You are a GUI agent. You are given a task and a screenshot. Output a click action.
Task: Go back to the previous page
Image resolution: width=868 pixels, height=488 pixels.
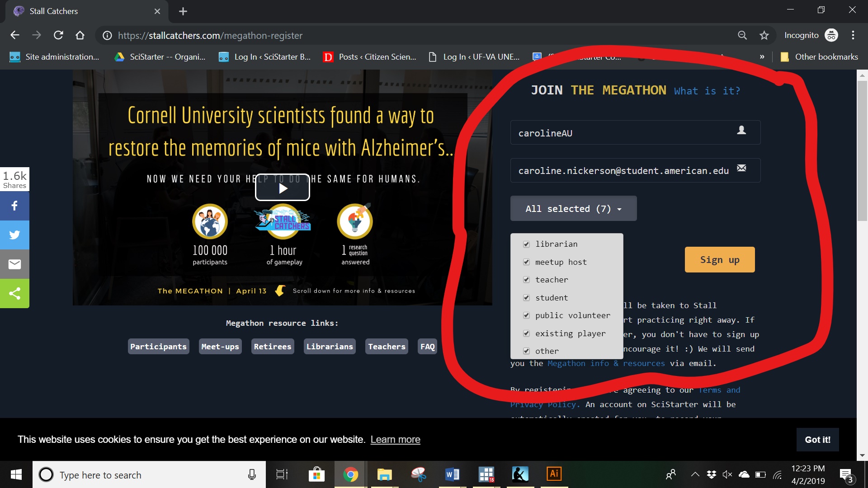(15, 35)
